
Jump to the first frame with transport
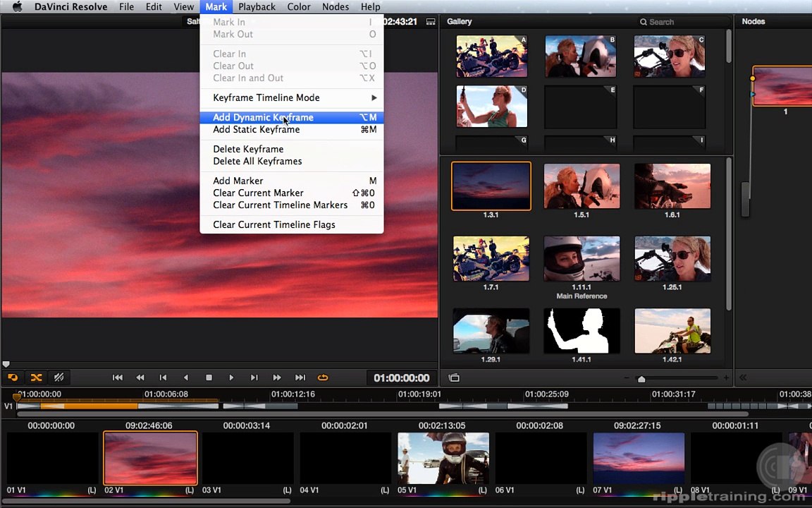118,377
